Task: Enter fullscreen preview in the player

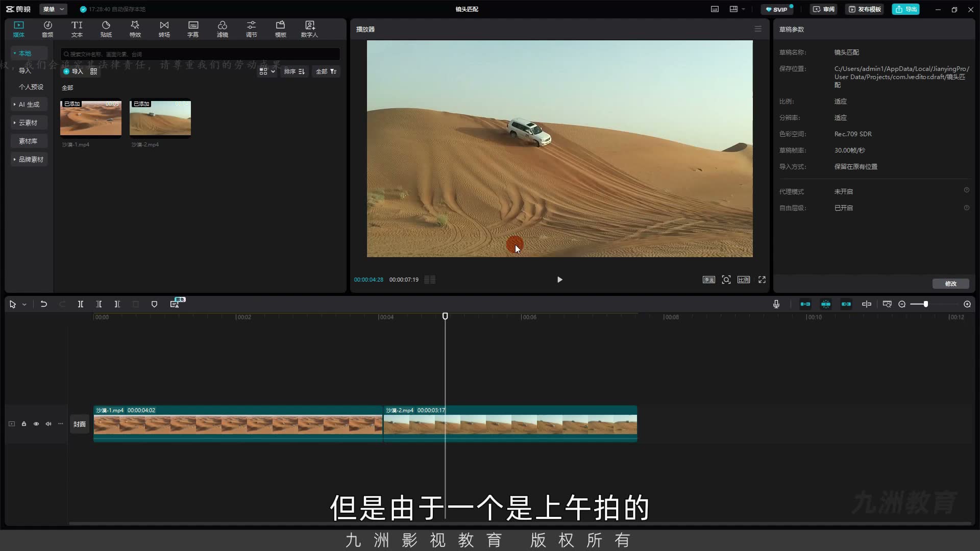Action: click(762, 280)
